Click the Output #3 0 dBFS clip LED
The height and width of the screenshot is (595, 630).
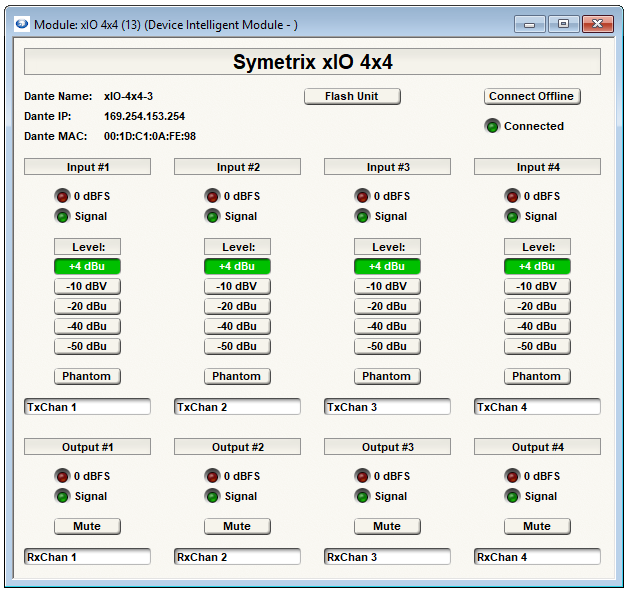[x=362, y=476]
